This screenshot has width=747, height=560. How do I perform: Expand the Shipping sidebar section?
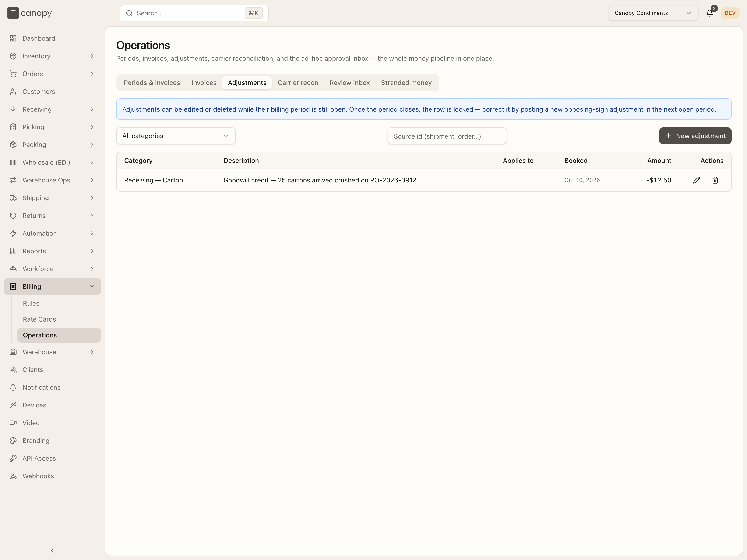52,198
